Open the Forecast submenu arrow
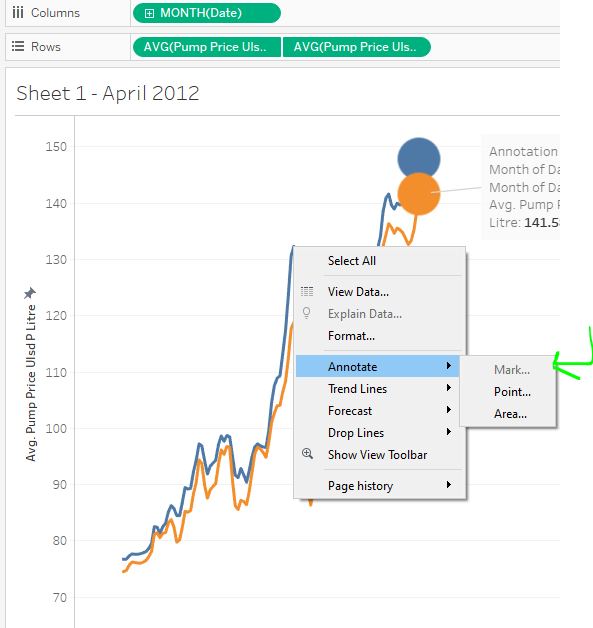Screen dimensions: 593x628 coord(449,410)
